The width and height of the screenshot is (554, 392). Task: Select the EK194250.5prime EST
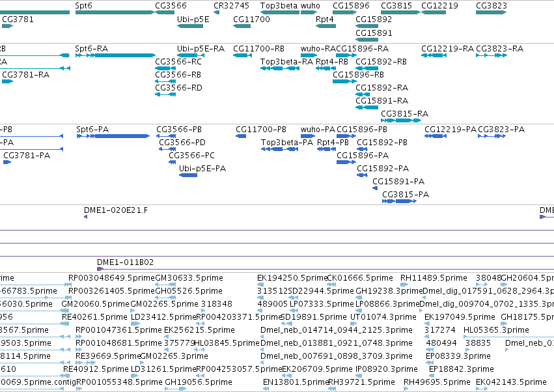coord(260,285)
